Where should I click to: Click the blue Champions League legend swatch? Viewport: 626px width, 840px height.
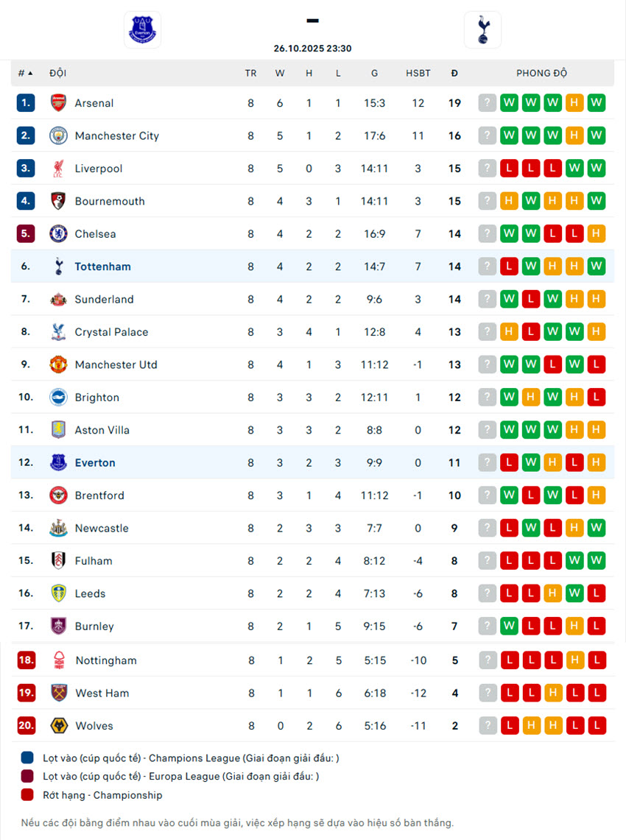click(27, 758)
